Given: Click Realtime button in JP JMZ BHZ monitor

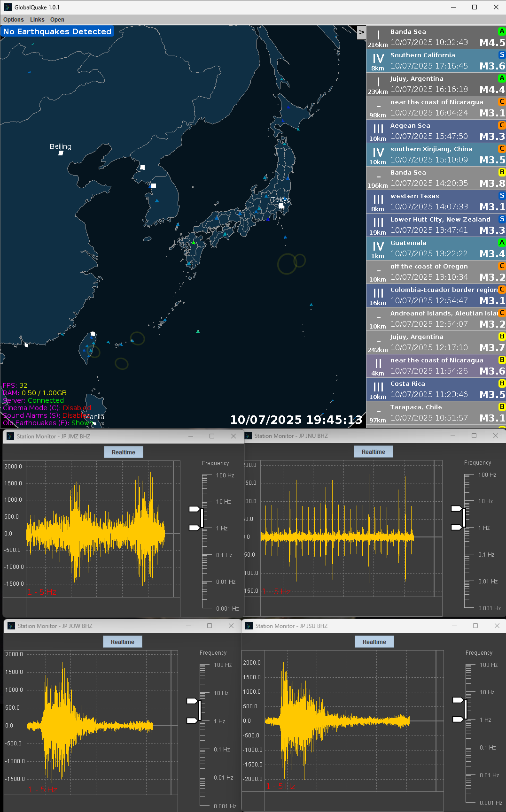Looking at the screenshot, I should 124,452.
